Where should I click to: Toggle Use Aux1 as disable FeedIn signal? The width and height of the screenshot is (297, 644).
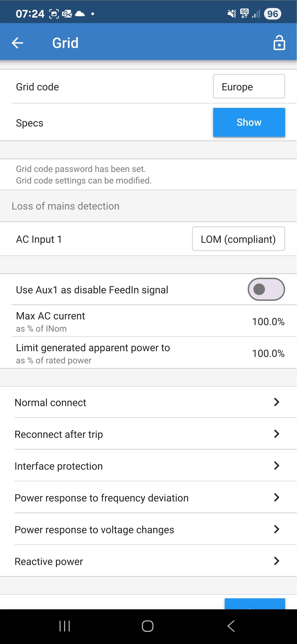(x=266, y=289)
